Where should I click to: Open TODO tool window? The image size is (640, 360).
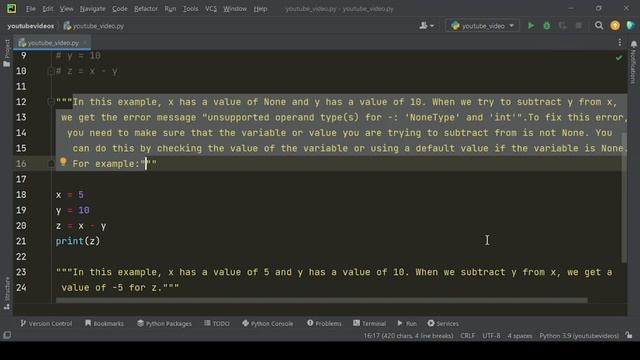[x=217, y=323]
